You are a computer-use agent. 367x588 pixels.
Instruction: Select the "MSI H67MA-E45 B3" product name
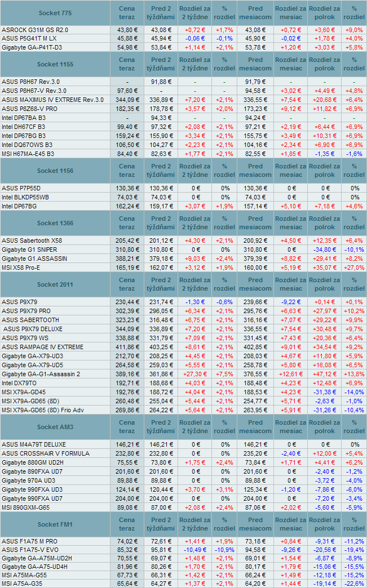(28, 154)
